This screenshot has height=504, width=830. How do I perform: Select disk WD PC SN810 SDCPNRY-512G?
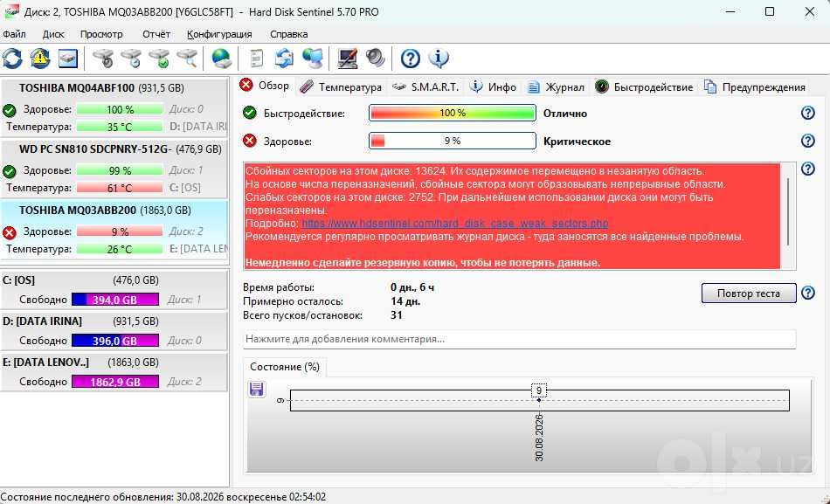114,169
